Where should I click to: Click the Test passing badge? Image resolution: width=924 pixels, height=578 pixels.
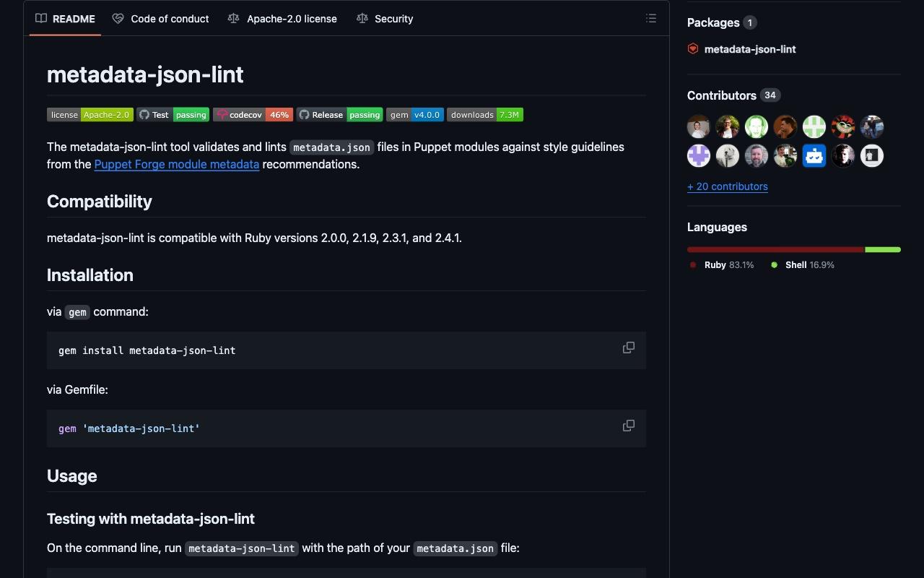click(x=173, y=115)
